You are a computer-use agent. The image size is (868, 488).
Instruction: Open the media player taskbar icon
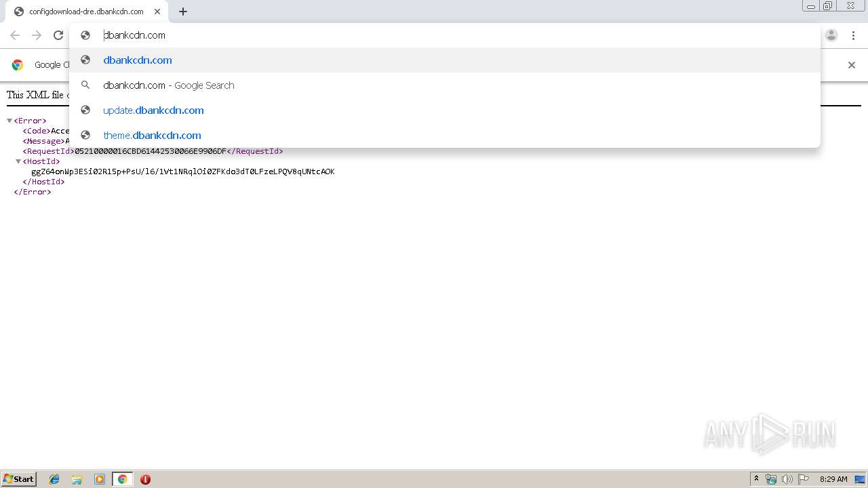coord(100,479)
